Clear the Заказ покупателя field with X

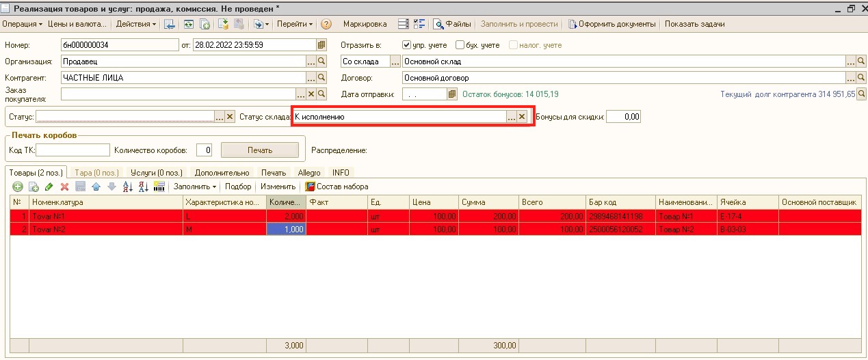(x=311, y=94)
